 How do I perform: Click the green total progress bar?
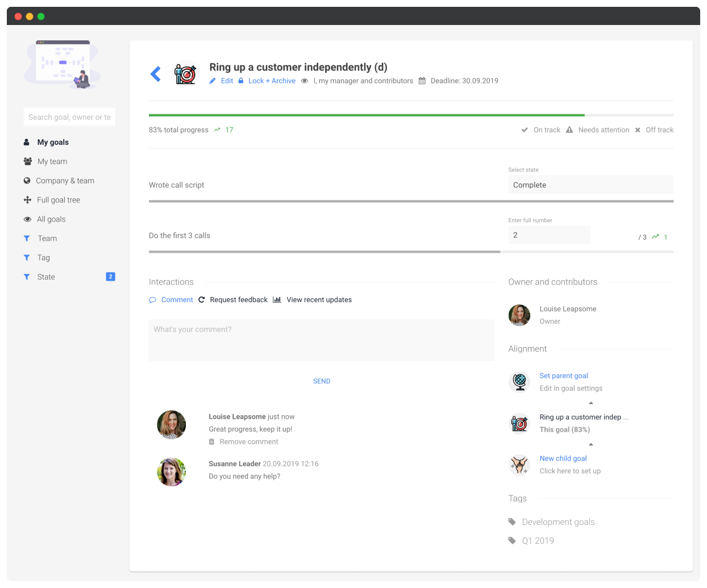click(367, 115)
